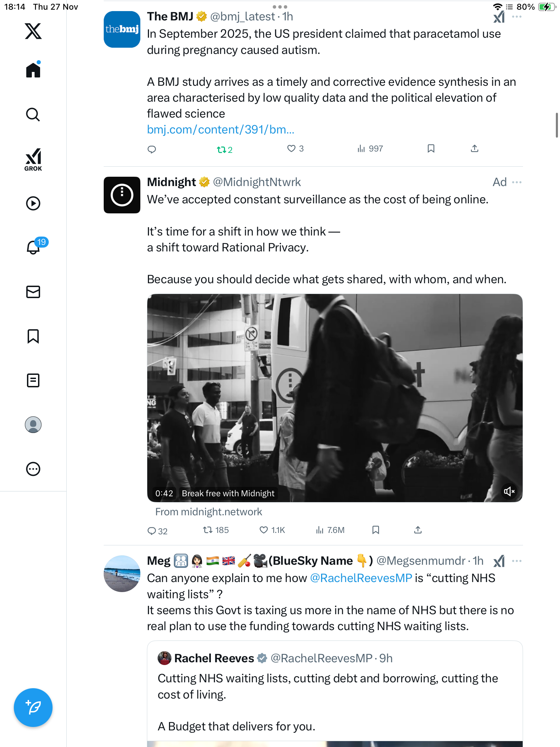Open the Lists icon in sidebar
Screen dimensions: 560x747
click(33, 380)
